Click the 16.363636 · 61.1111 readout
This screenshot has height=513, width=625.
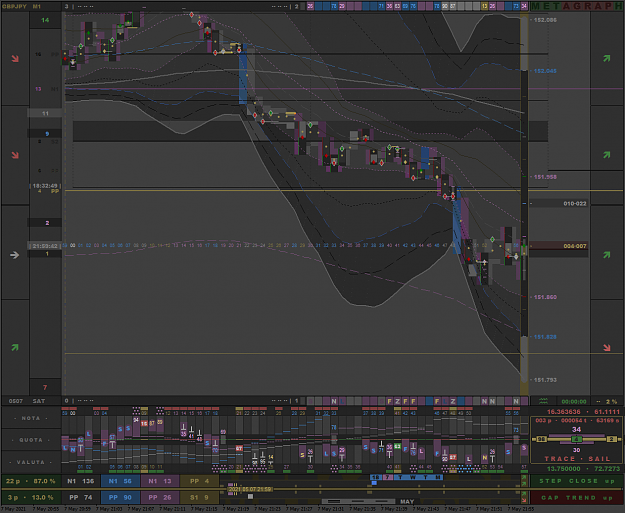pyautogui.click(x=583, y=412)
